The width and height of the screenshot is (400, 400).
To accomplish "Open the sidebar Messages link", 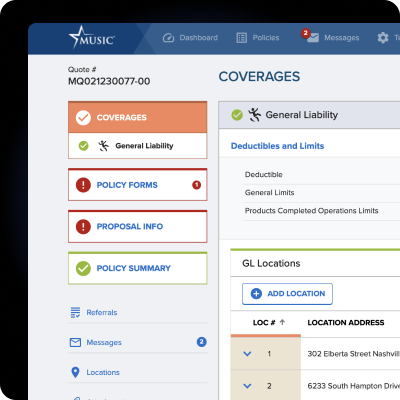I will click(104, 343).
